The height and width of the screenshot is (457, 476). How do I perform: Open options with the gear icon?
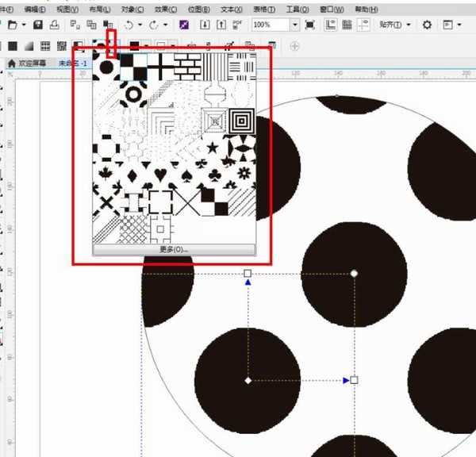coord(428,25)
